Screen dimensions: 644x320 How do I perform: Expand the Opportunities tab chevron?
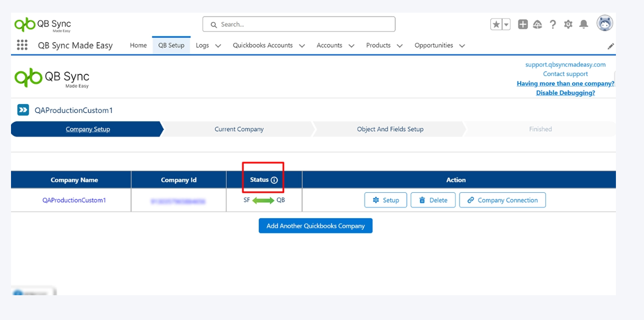(462, 46)
